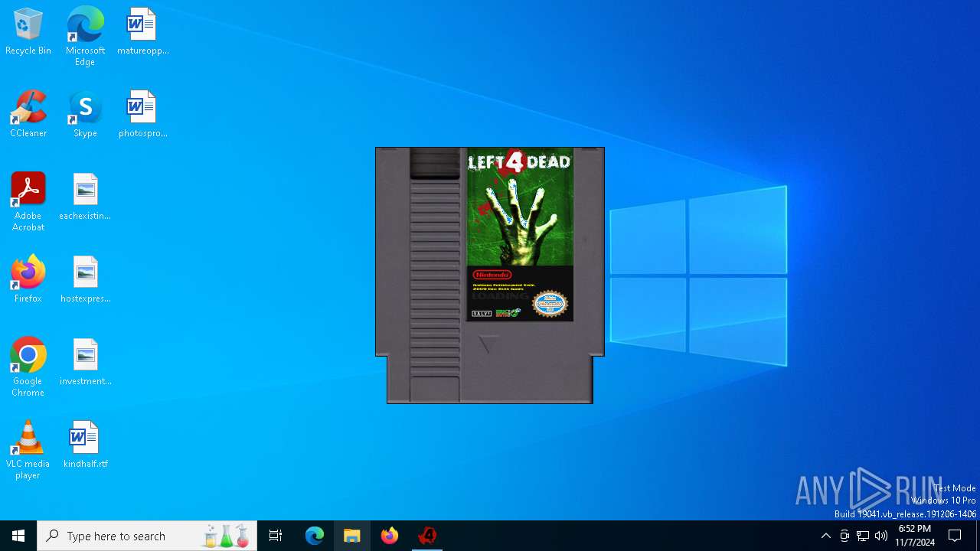The image size is (980, 551).
Task: Open VLC media player desktop shortcut
Action: (x=28, y=450)
